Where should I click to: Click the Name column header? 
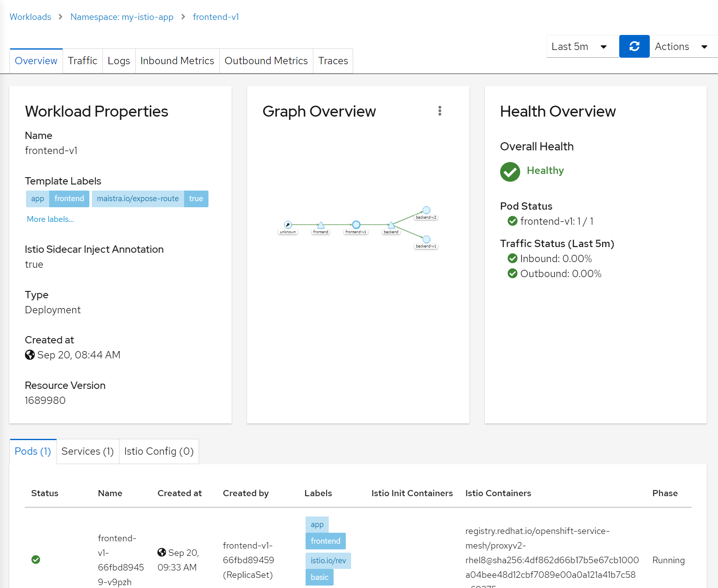click(x=110, y=493)
